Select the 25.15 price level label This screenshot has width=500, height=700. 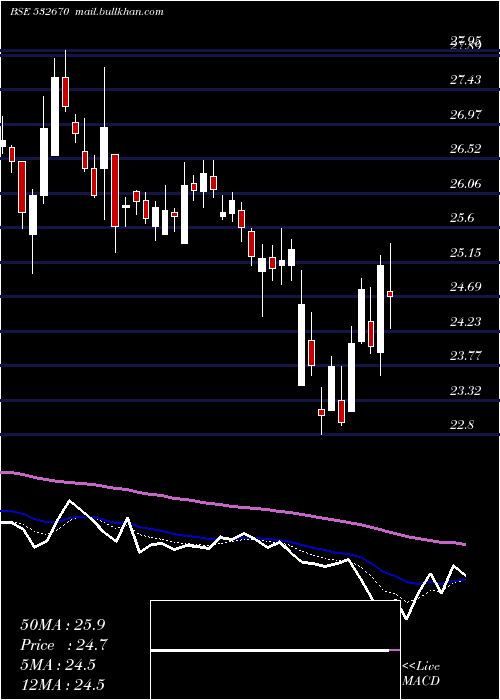point(465,253)
